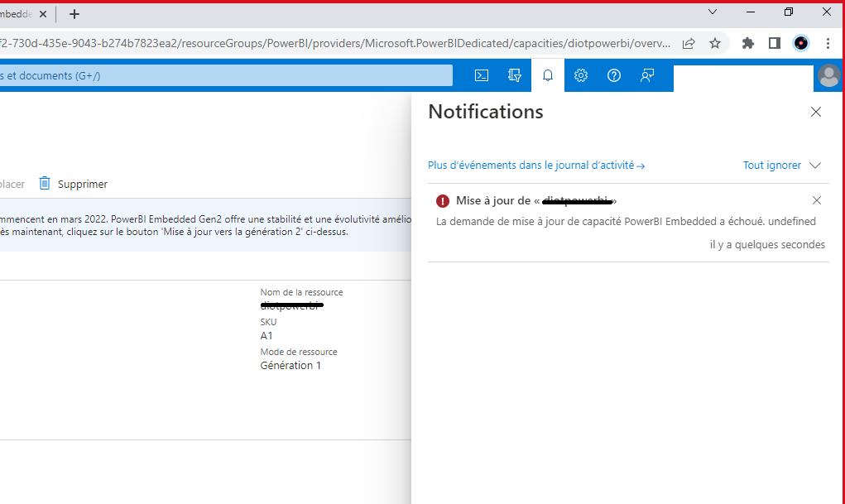Minimize the browser window

(x=750, y=12)
